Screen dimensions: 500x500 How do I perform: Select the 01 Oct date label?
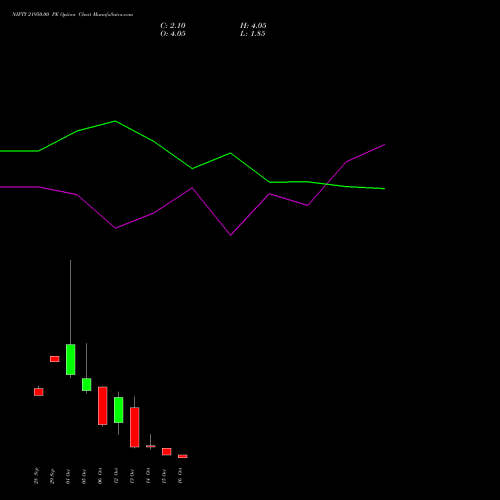[68, 476]
